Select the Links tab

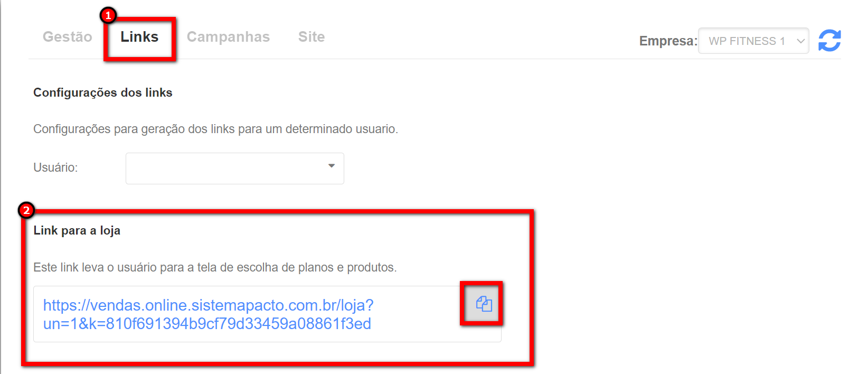[x=139, y=36]
